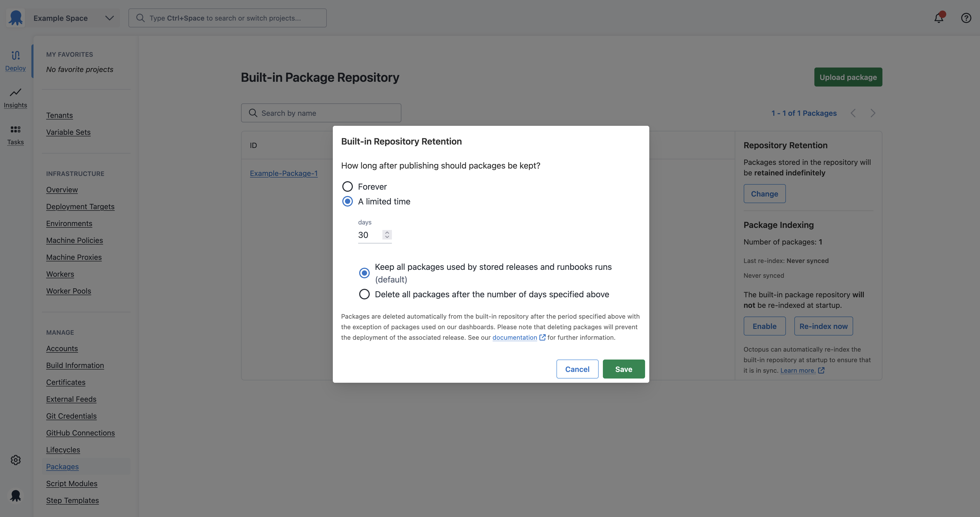
Task: Open the documentation link in the dialog
Action: pyautogui.click(x=515, y=337)
